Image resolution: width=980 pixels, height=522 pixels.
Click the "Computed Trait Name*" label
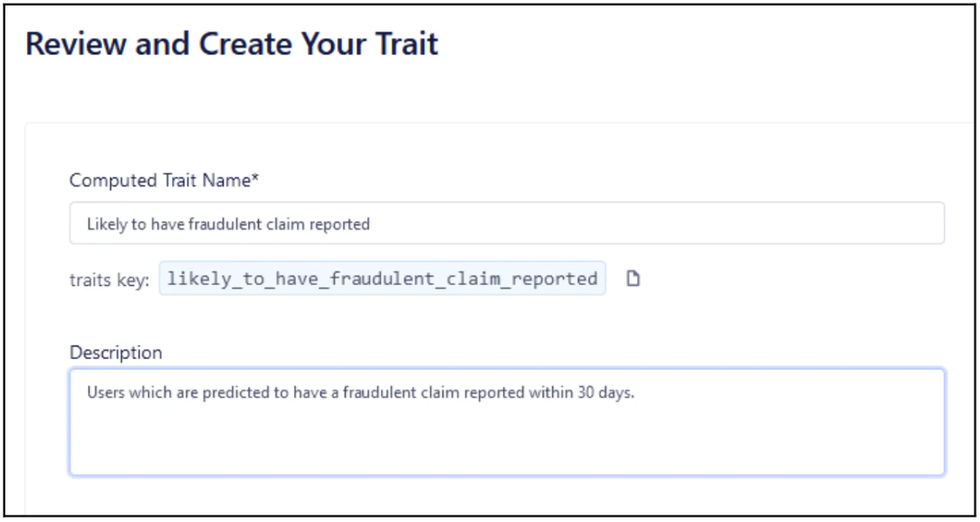(x=164, y=180)
